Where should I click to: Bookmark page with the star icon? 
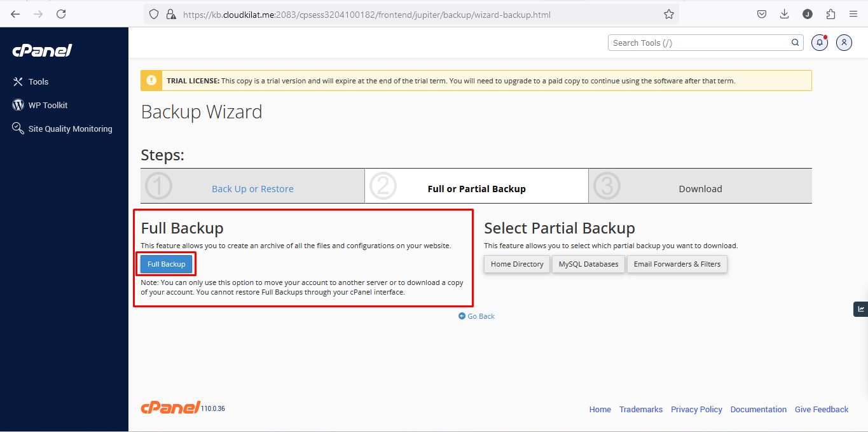[668, 14]
